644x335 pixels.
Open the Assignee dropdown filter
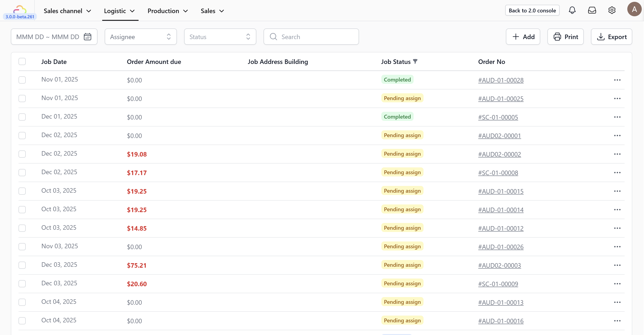coord(141,37)
